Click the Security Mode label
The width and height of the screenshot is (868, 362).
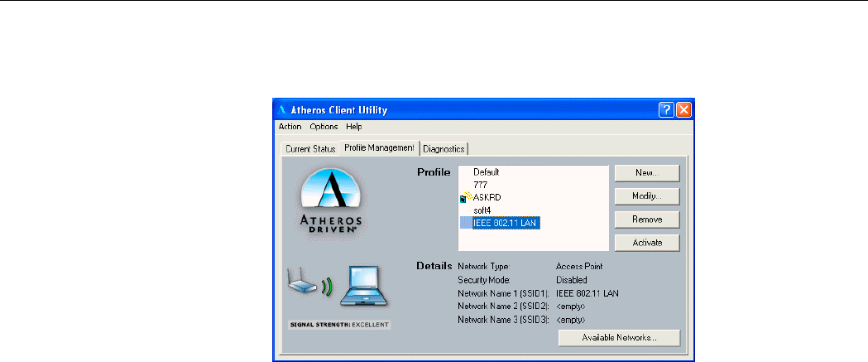(x=484, y=280)
